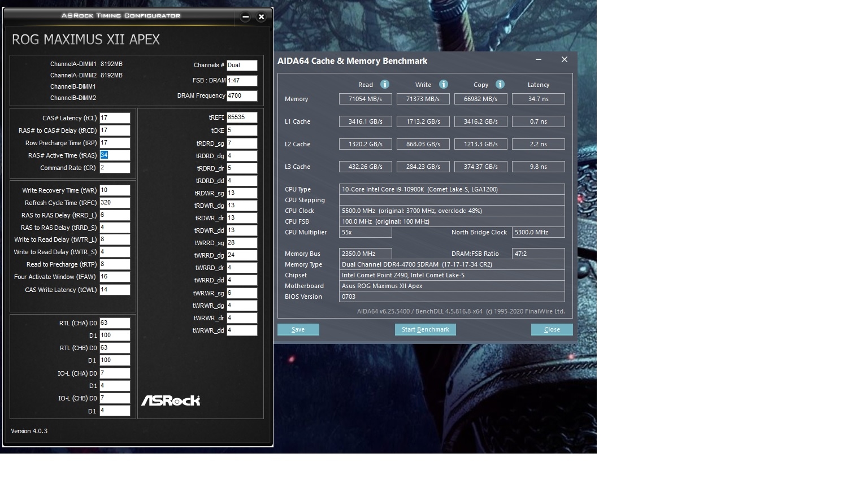Select the tREFI value field
Viewport: 868px width, 488px height.
[x=242, y=117]
